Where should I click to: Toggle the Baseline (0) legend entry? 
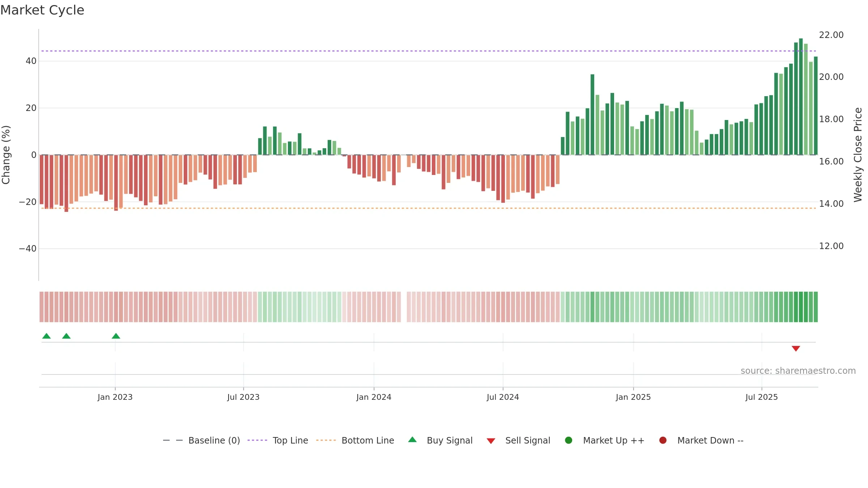201,440
